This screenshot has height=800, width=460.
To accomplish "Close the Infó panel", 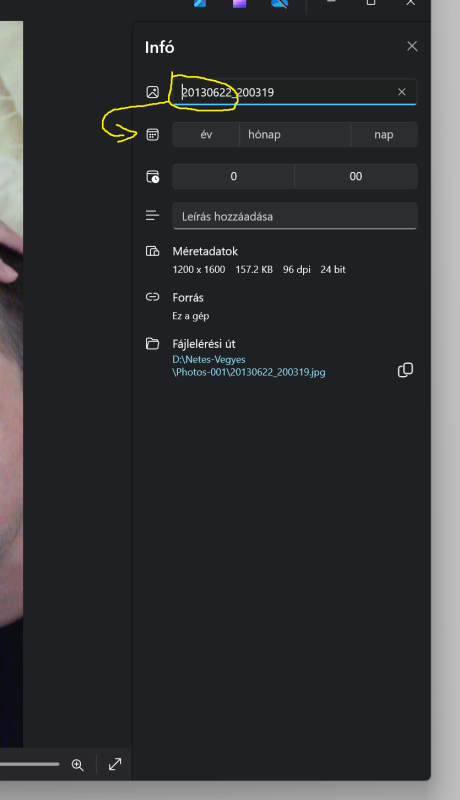I will [x=412, y=46].
